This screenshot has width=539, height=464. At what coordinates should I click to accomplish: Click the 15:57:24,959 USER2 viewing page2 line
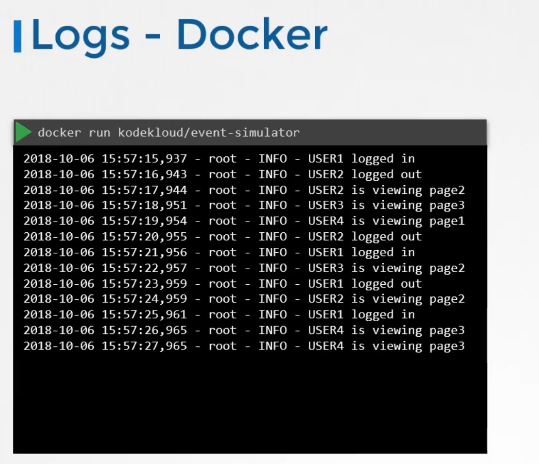pyautogui.click(x=244, y=299)
